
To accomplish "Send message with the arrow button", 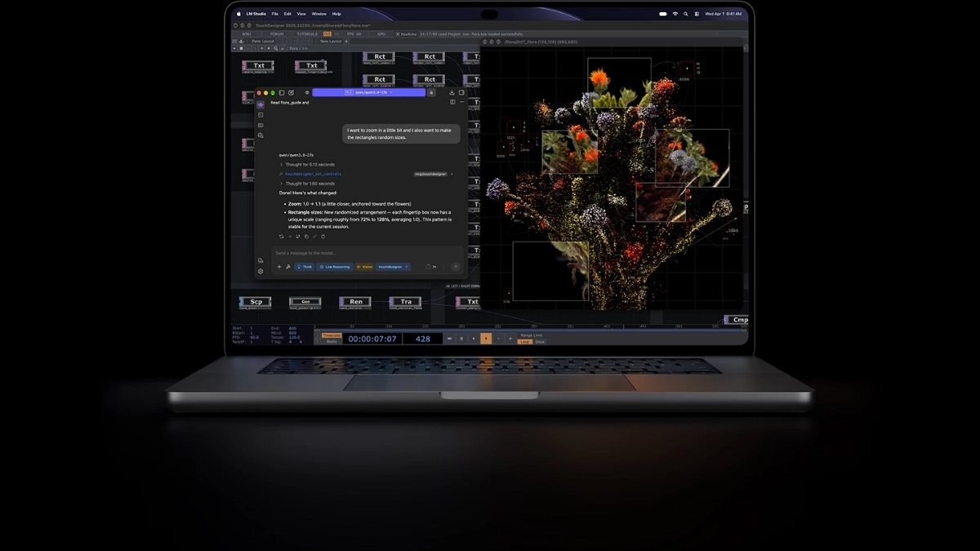I will coord(456,267).
